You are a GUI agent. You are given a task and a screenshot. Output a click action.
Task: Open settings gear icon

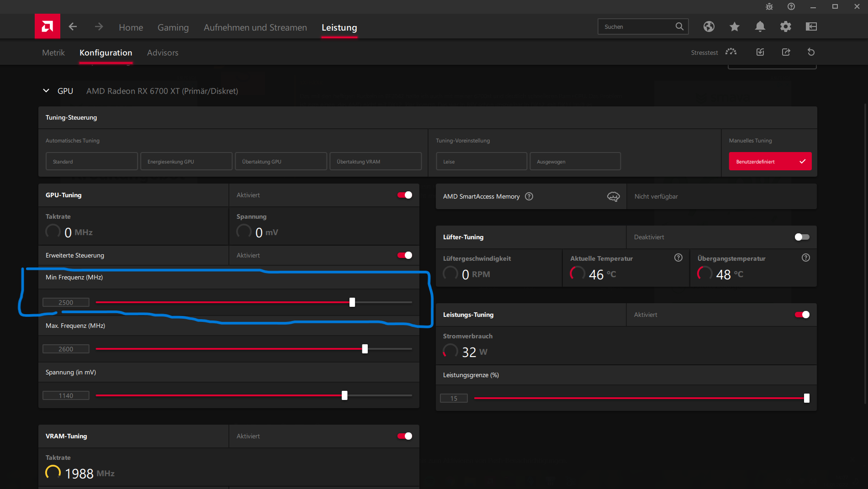coord(786,26)
